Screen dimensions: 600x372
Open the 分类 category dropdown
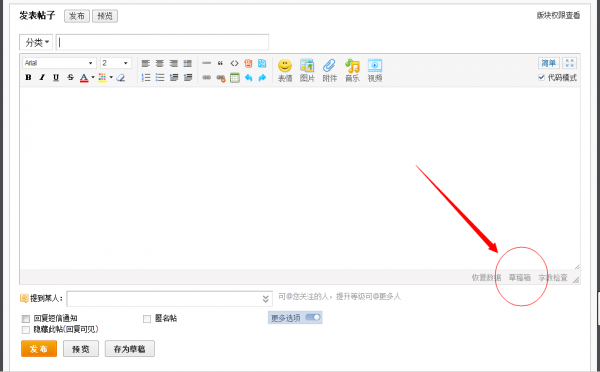36,42
